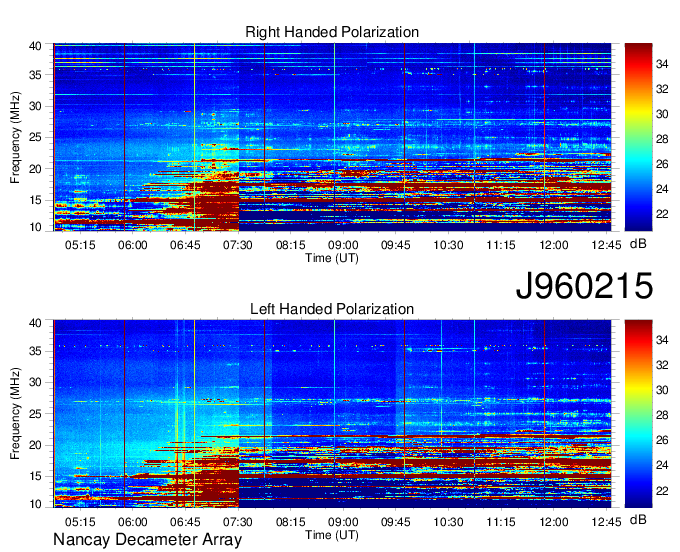Click 28 dB tick on Left Handed color bar
The image size is (680, 552).
[662, 415]
